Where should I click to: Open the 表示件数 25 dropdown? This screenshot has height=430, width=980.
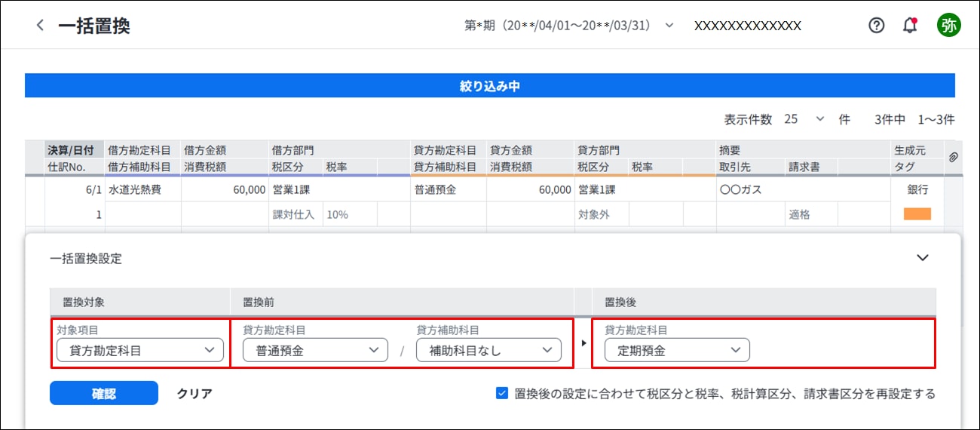(x=804, y=119)
